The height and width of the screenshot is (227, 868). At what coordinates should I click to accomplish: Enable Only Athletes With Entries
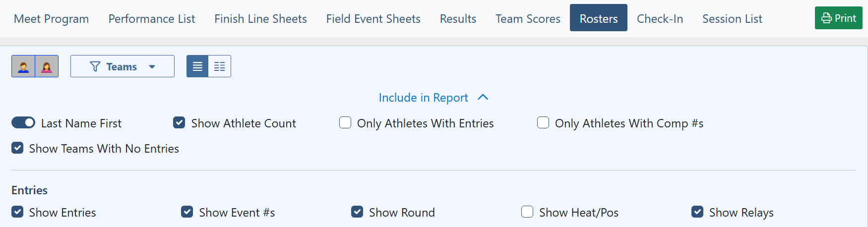[345, 122]
